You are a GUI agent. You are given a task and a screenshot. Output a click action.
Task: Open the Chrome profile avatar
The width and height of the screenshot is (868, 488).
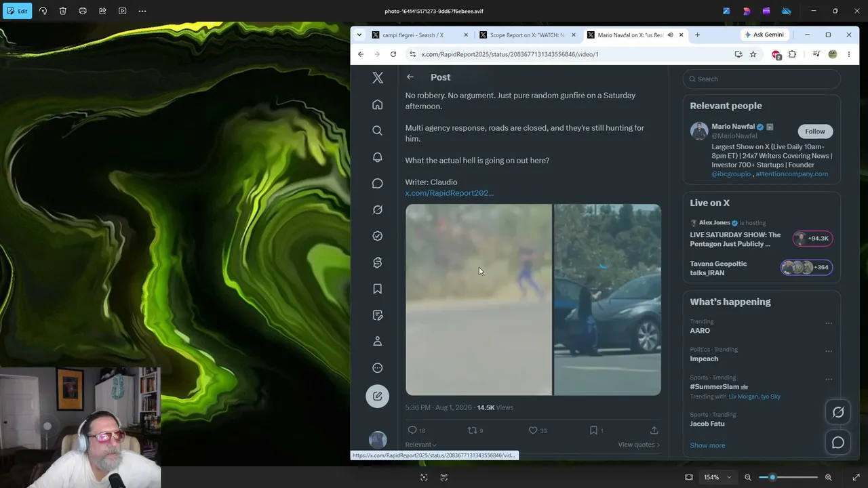pos(833,54)
